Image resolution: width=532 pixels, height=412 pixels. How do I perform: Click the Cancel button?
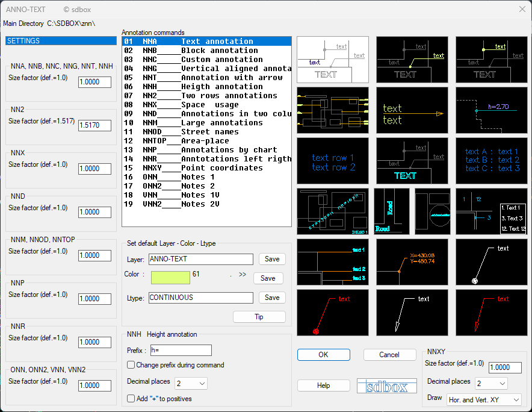(x=389, y=355)
